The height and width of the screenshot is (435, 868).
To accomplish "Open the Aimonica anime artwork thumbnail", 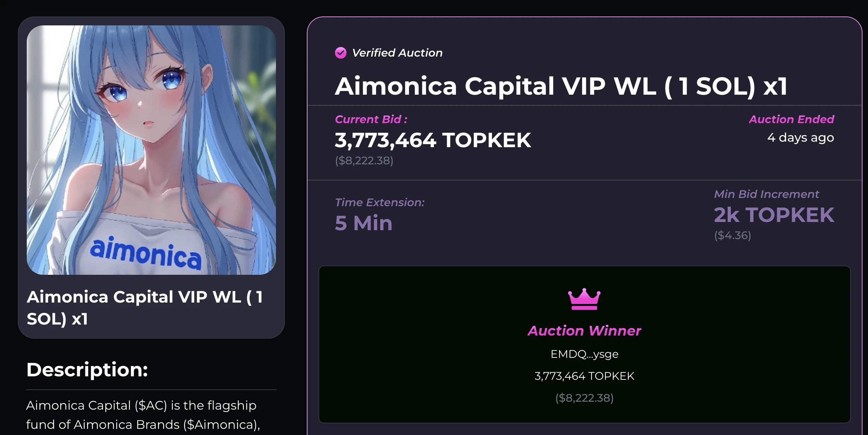I will pos(151,150).
